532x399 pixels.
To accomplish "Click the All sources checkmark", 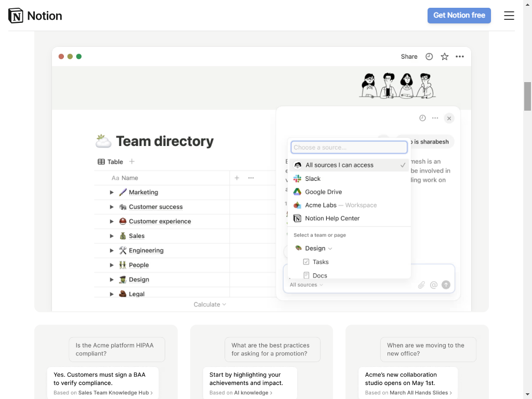I will tap(403, 165).
